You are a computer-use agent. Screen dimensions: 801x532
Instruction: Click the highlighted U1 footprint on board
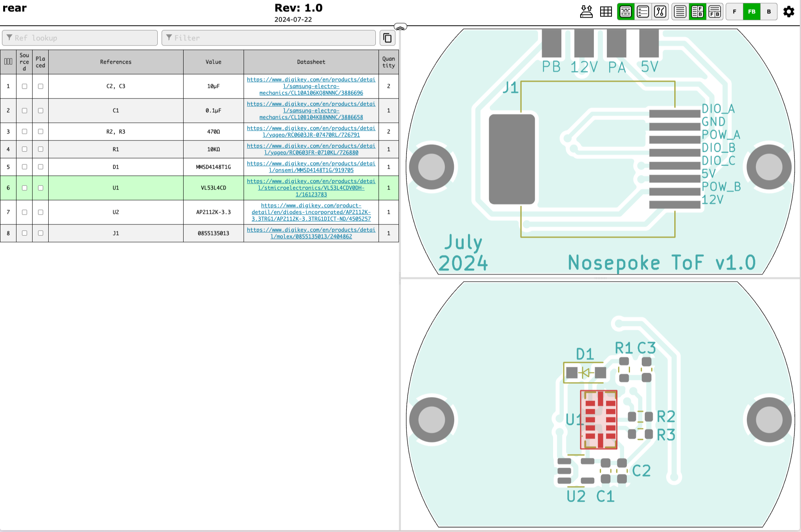[x=599, y=419]
